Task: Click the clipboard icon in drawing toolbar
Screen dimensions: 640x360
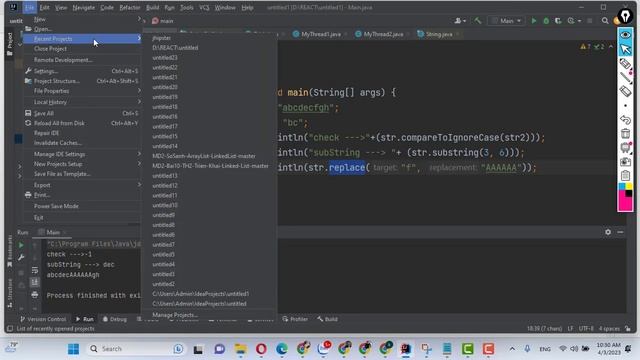Action: (625, 176)
